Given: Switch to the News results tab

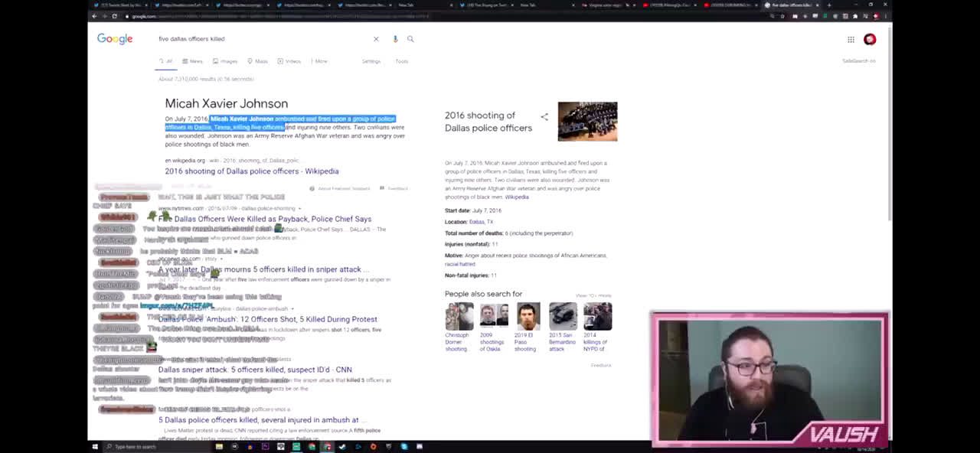Looking at the screenshot, I should tap(193, 61).
